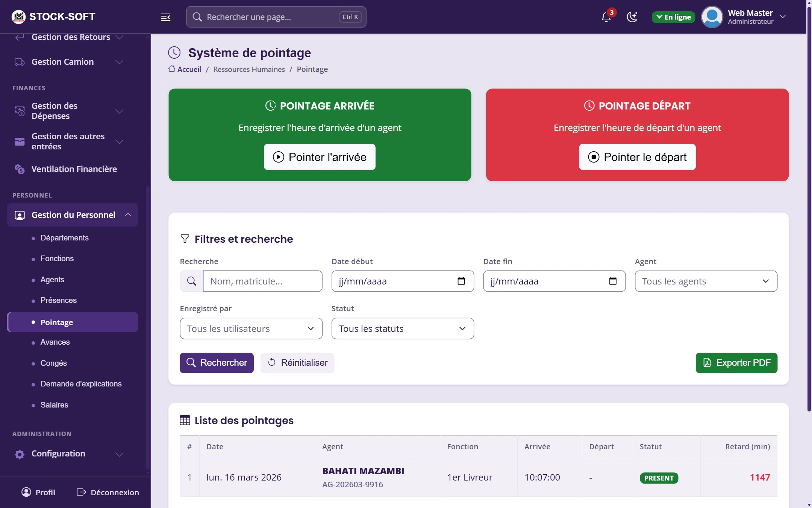Expand the Gestion Camion chevron

point(120,62)
